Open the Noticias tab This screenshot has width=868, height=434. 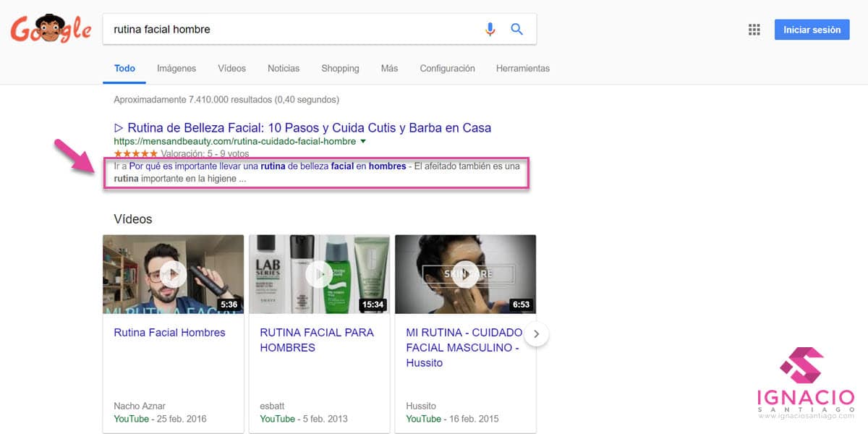click(284, 68)
